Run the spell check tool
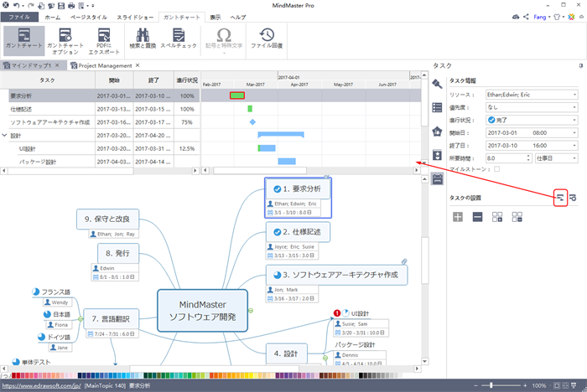This screenshot has width=587, height=392. 179,38
